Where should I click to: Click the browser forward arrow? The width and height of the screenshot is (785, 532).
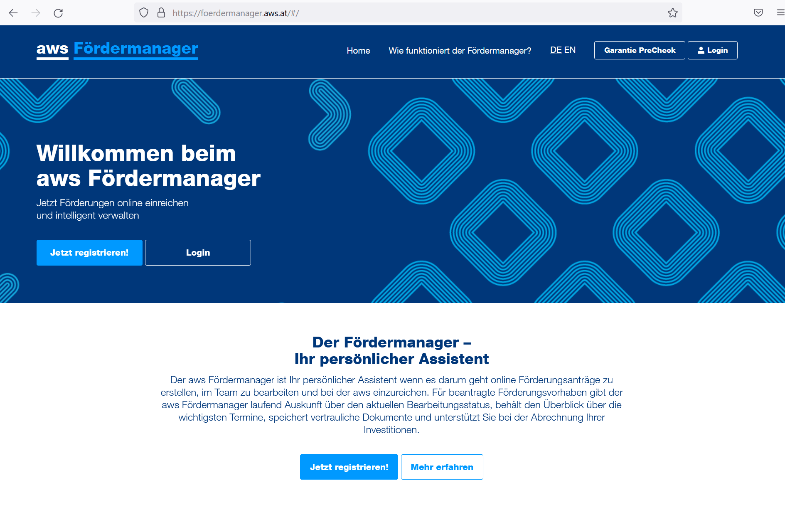pos(36,13)
